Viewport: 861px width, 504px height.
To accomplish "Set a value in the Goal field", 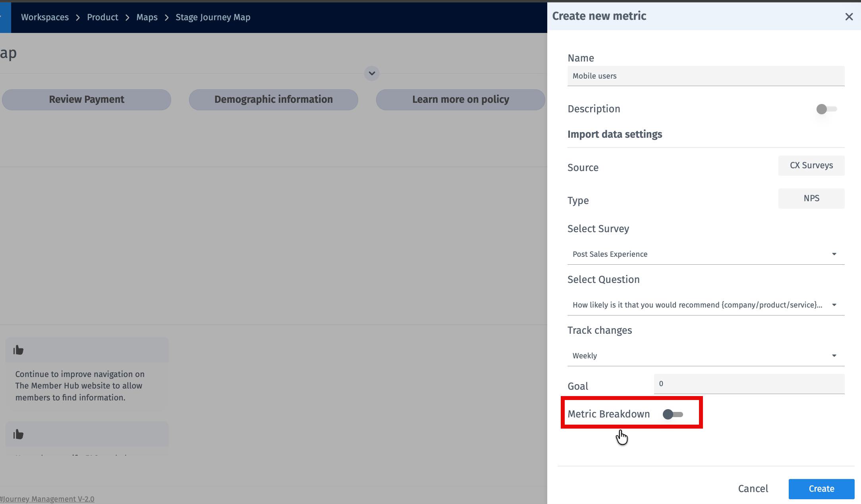I will point(748,383).
